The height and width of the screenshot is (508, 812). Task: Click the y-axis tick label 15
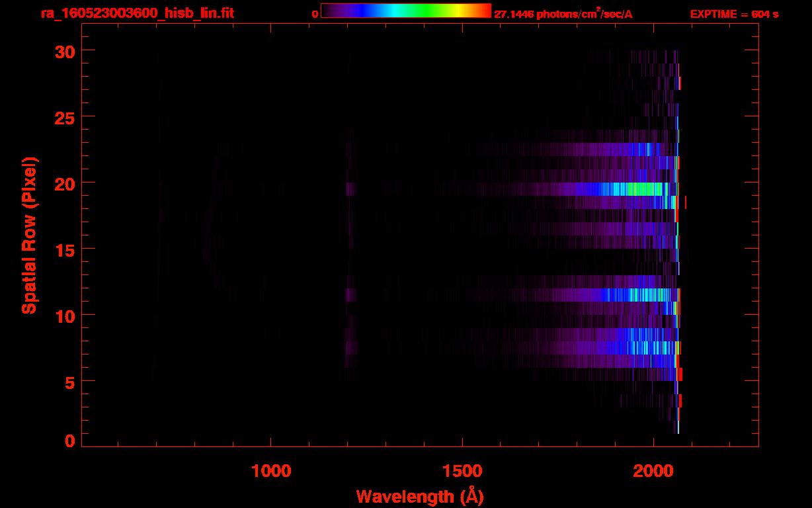tap(65, 249)
